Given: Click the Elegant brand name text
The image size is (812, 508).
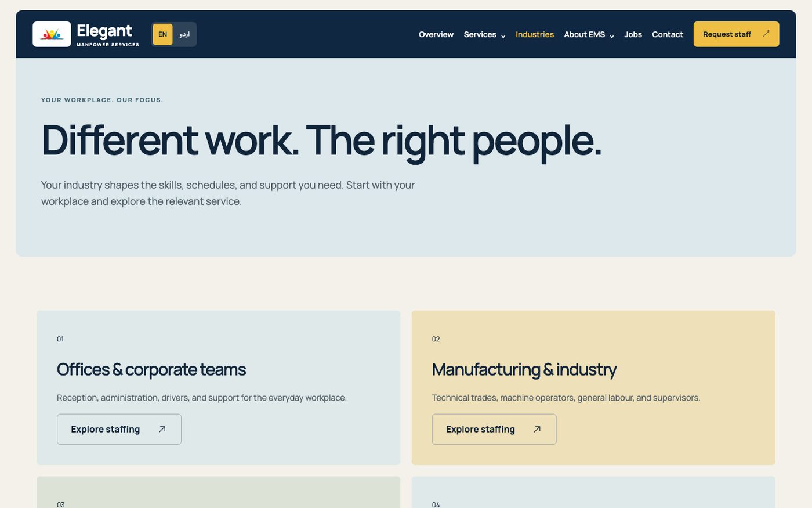Looking at the screenshot, I should tap(104, 31).
